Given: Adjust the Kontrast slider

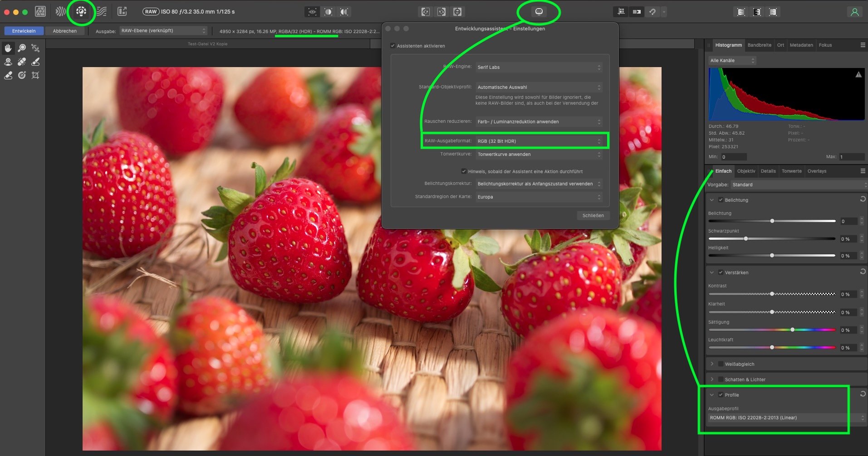Looking at the screenshot, I should tap(772, 294).
